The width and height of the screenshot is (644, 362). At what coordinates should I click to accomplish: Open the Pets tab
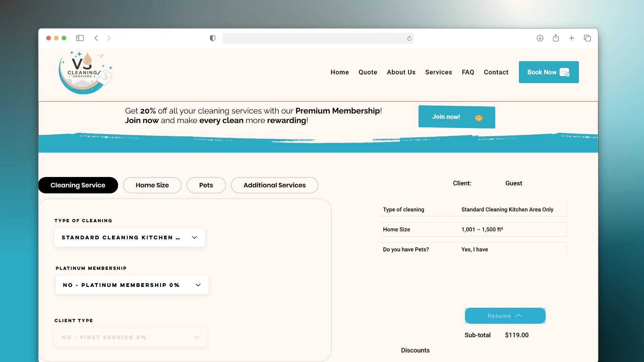point(206,185)
